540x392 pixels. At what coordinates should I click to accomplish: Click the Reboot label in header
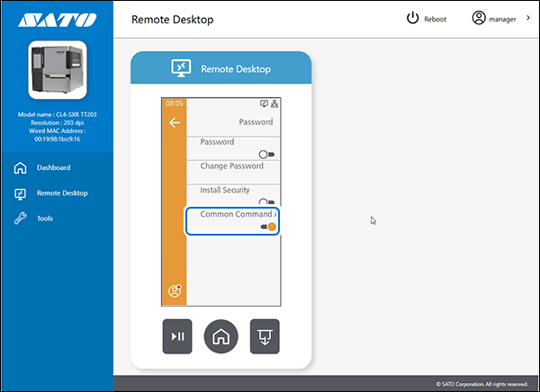[x=435, y=19]
